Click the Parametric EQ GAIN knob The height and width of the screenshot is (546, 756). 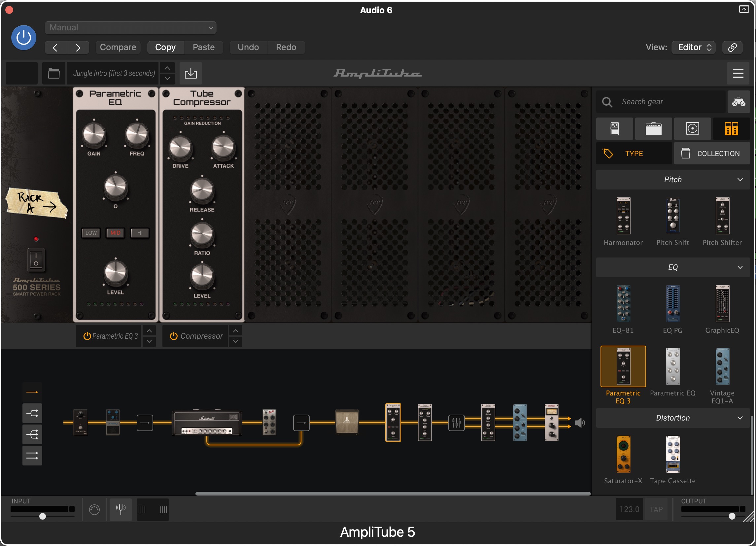pyautogui.click(x=94, y=135)
